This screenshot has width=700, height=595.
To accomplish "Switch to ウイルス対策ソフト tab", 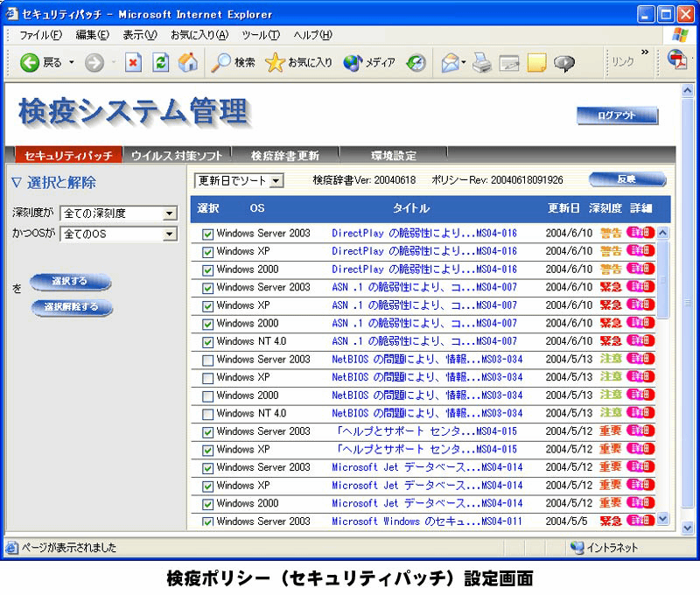I will (x=177, y=156).
